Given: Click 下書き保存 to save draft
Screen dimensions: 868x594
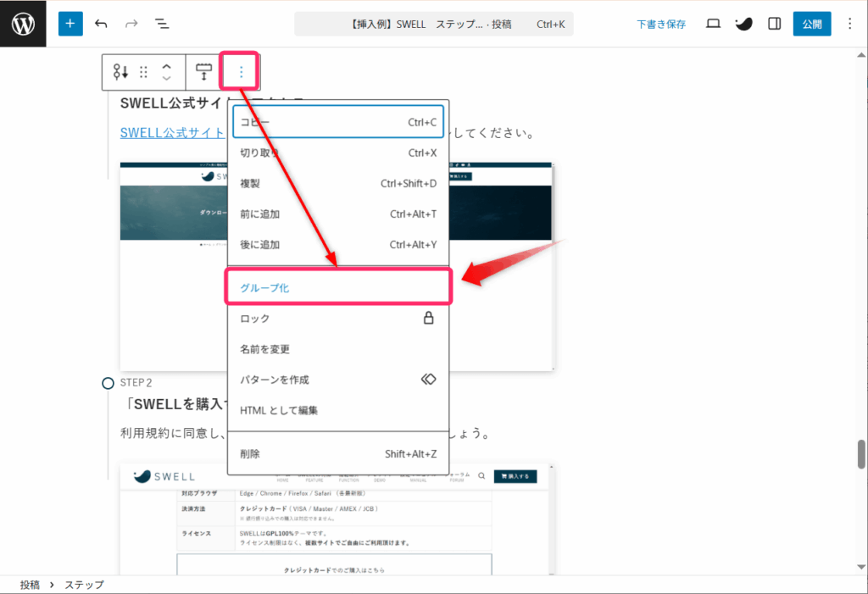Looking at the screenshot, I should click(661, 24).
